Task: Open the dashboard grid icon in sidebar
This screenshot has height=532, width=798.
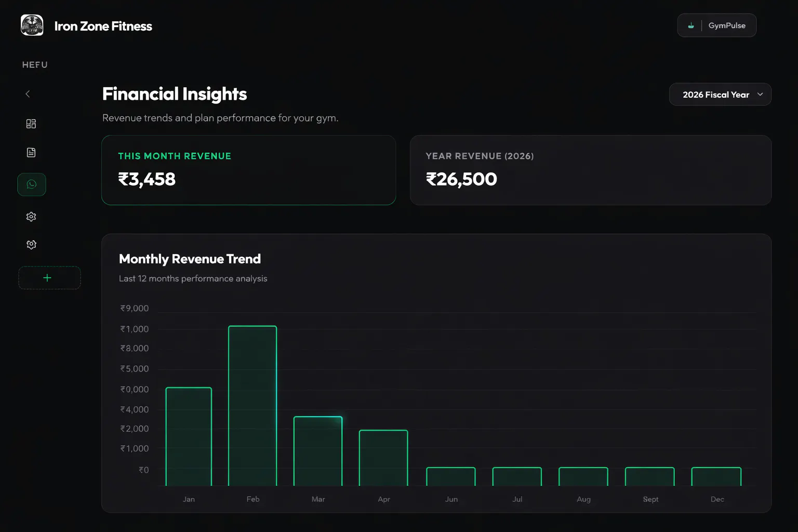Action: pyautogui.click(x=31, y=124)
